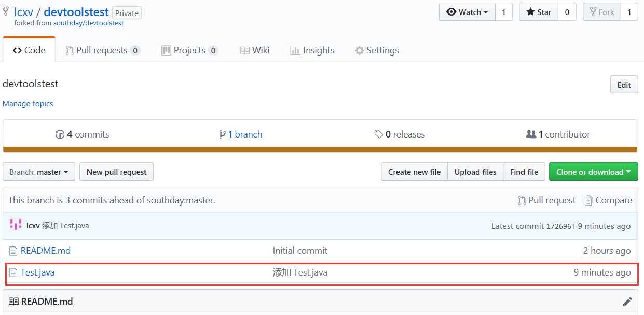View the 4 commits history
The image size is (644, 315).
82,134
